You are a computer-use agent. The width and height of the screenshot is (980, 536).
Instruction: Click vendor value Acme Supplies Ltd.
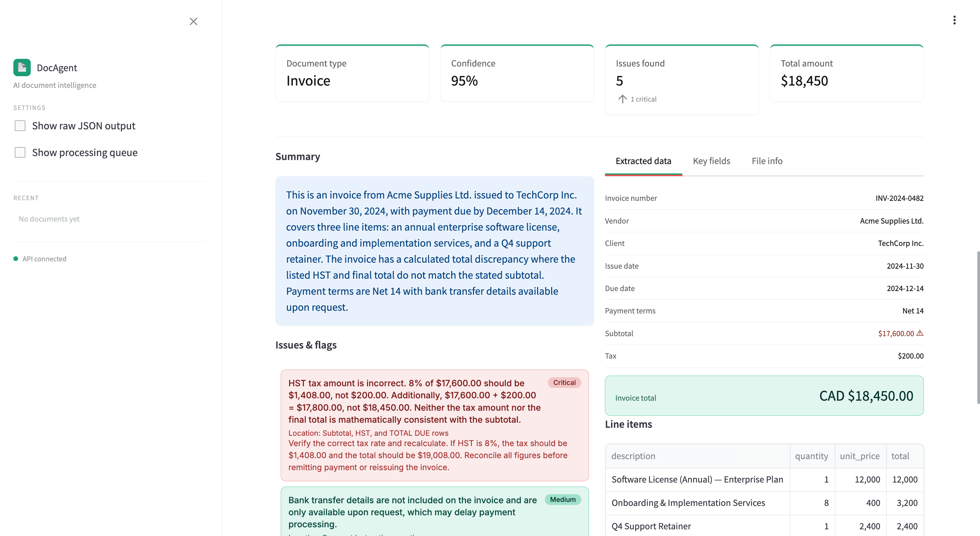coord(891,221)
